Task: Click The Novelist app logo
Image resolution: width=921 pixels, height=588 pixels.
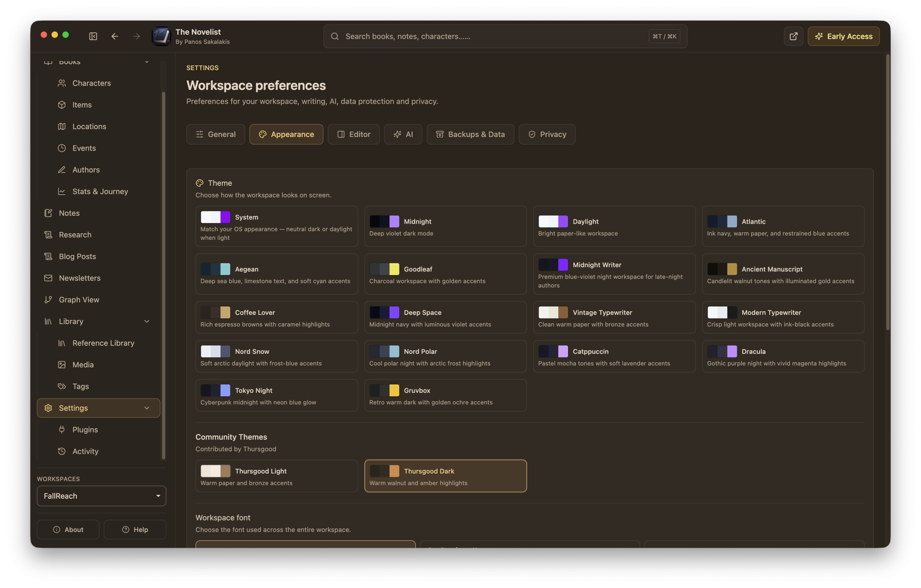Action: coord(161,36)
